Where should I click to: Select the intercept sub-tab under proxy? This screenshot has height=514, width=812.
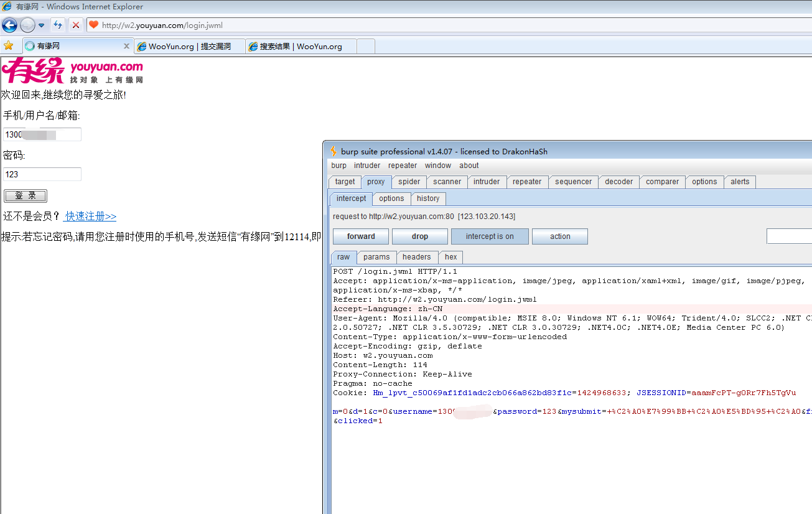(352, 199)
